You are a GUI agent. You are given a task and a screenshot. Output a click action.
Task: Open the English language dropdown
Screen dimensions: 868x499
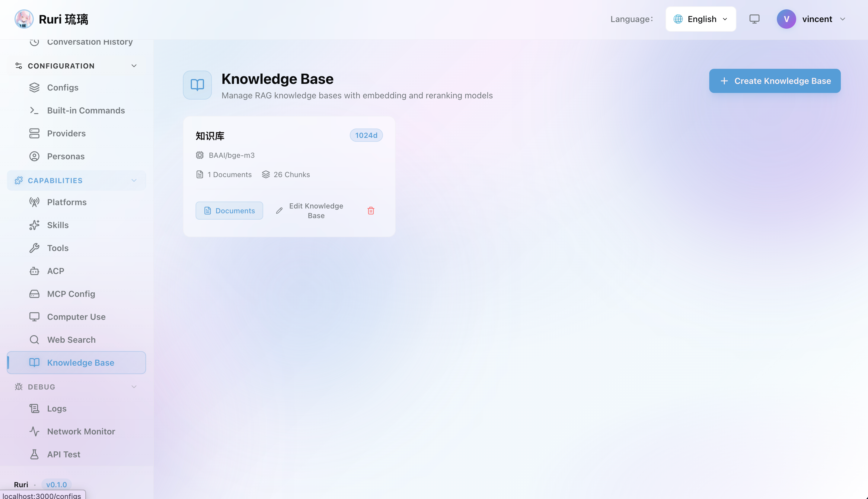[701, 19]
